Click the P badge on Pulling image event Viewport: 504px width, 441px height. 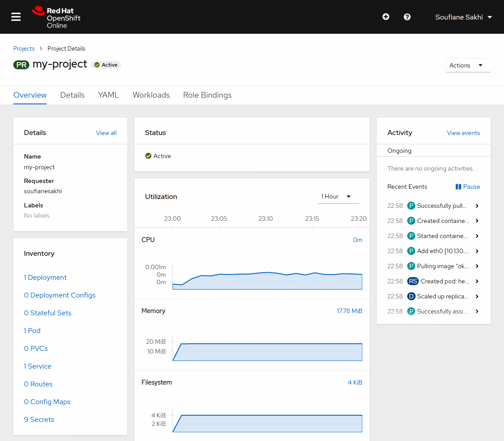pos(411,266)
